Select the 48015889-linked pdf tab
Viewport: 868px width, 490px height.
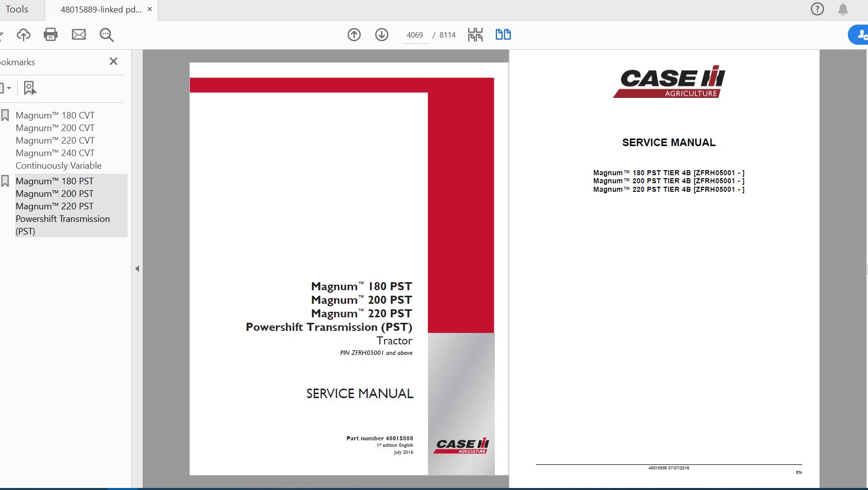(x=101, y=10)
